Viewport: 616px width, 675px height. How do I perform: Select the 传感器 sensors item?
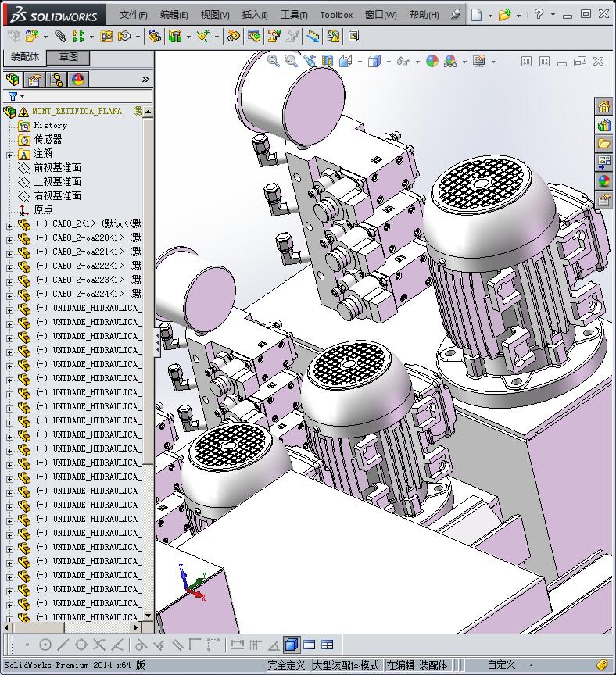(x=48, y=140)
